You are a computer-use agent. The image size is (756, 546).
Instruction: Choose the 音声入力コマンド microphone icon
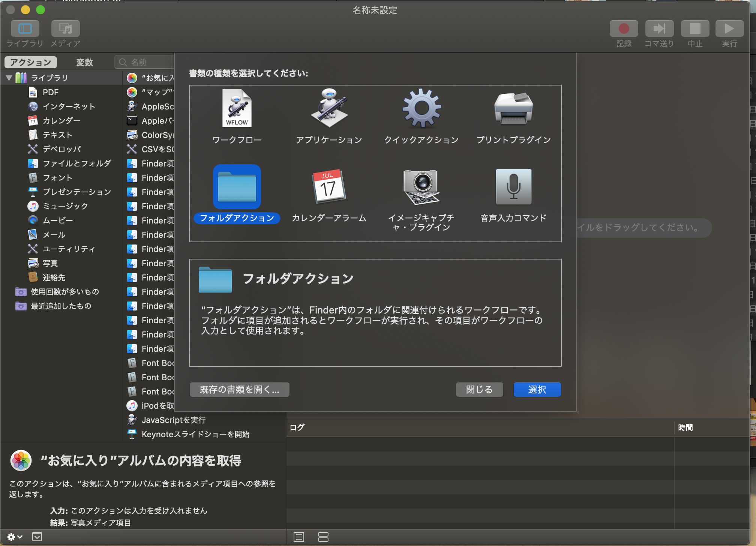click(x=513, y=187)
